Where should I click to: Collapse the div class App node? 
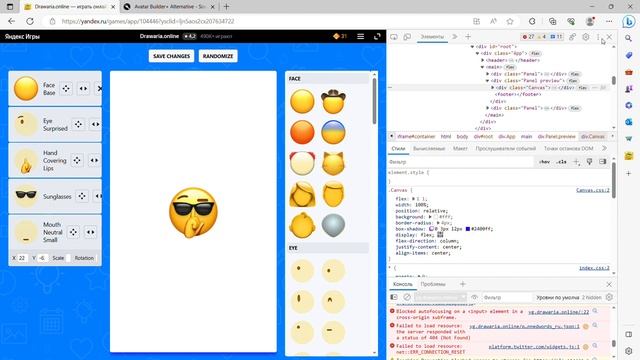click(x=477, y=53)
